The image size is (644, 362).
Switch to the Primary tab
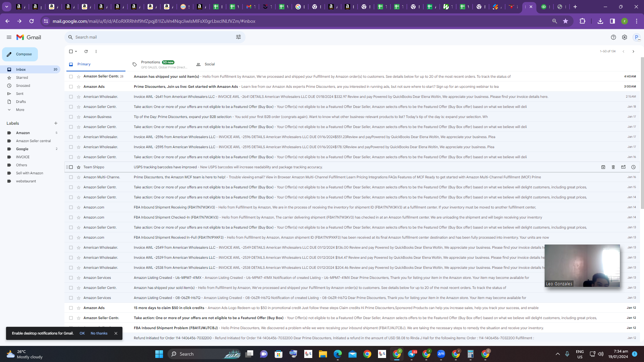(x=96, y=64)
